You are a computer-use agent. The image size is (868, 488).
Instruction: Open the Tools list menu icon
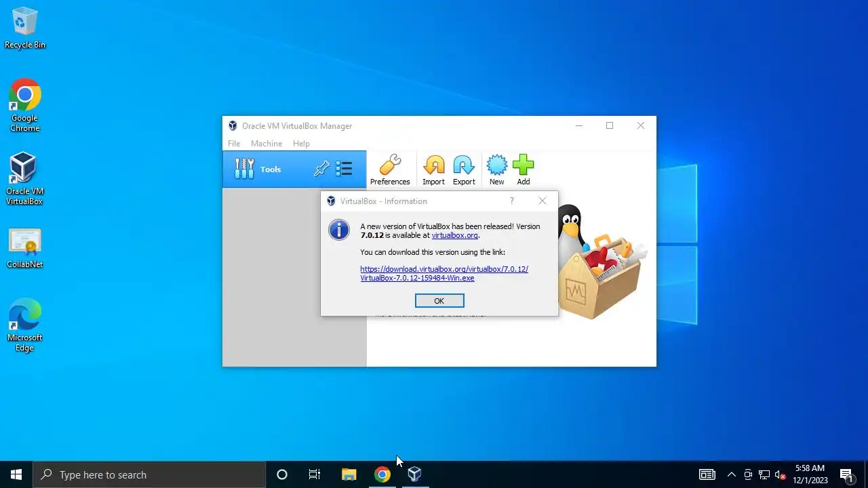pyautogui.click(x=344, y=169)
